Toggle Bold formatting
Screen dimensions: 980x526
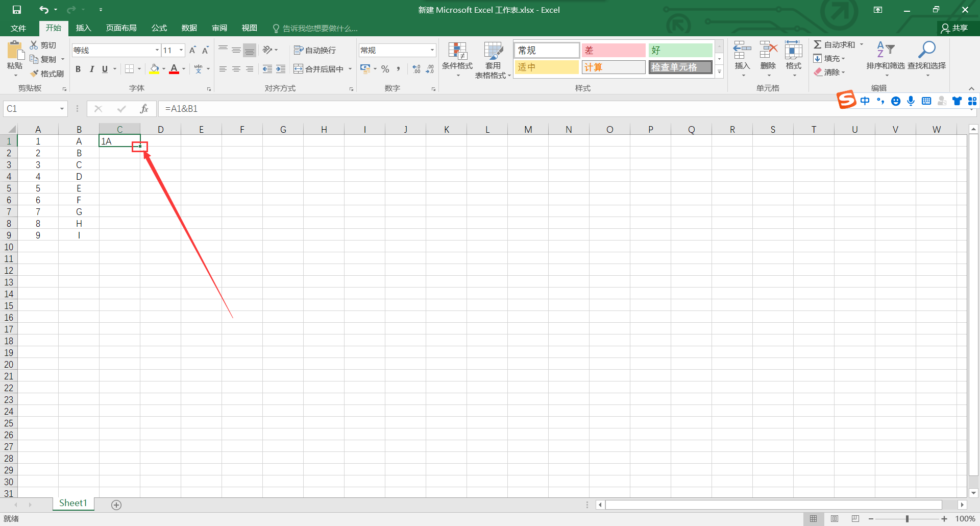point(78,69)
